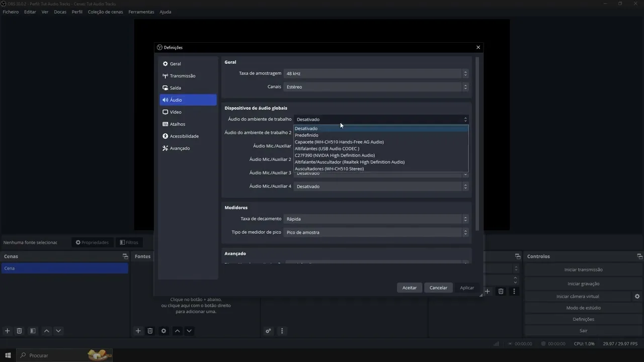Viewport: 644px width, 362px height.
Task: Open the Ficheiro menu
Action: 11,12
